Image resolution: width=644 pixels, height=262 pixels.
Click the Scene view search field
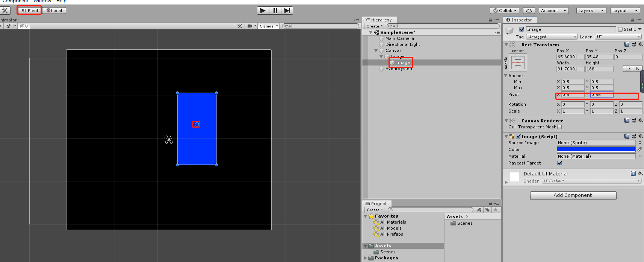click(321, 26)
